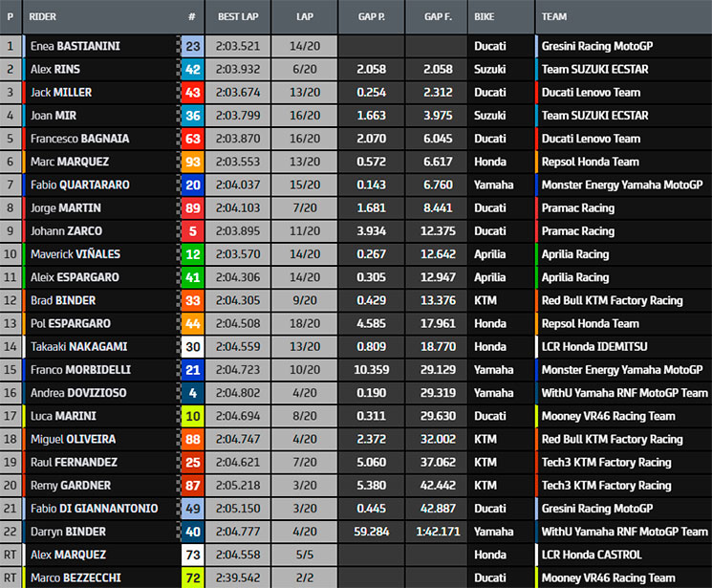This screenshot has height=588, width=712.
Task: Select rider name Joan MIR
Action: tap(54, 116)
